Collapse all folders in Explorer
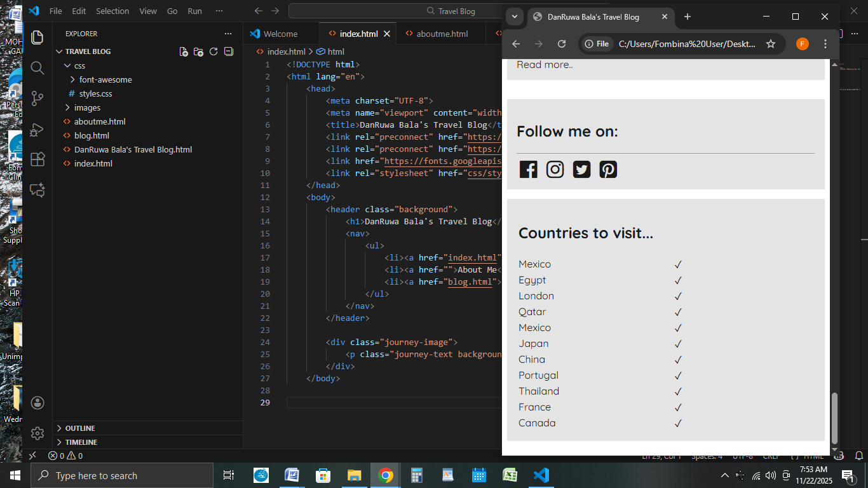Image resolution: width=868 pixels, height=488 pixels. [229, 51]
